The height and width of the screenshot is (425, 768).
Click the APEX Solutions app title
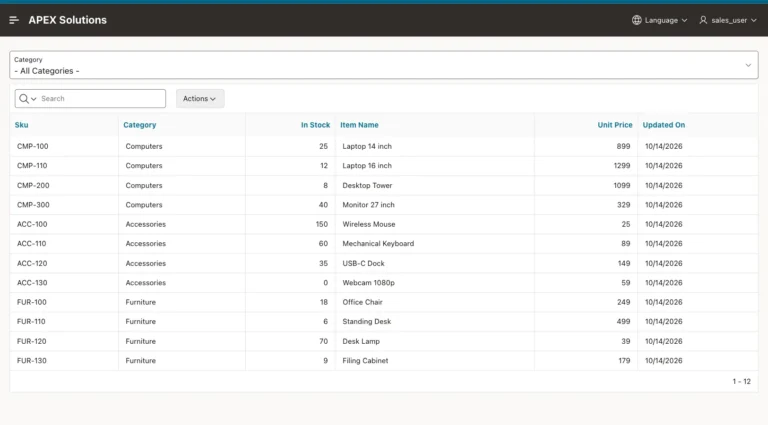68,20
